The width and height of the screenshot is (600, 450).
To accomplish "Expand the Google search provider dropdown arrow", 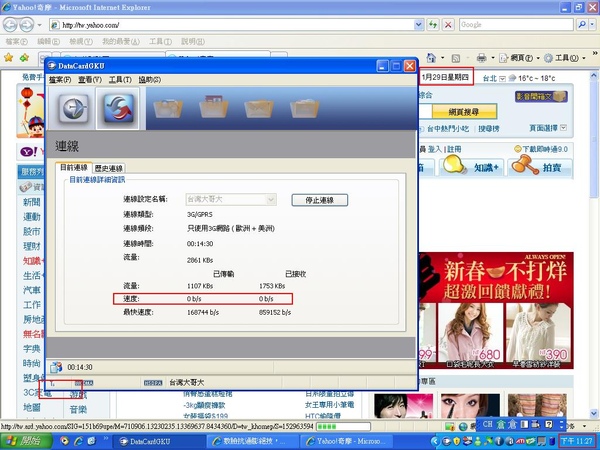I will (593, 25).
